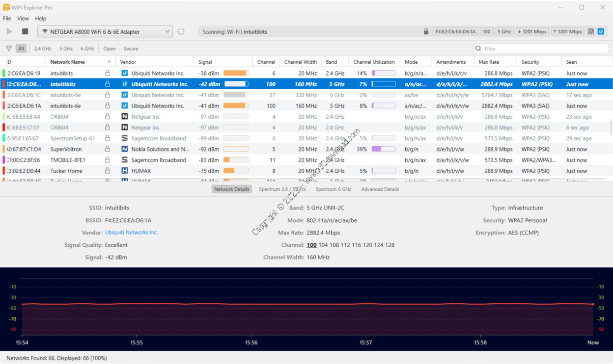This screenshot has height=364, width=613.
Task: Toggle the 6 GHz band filter
Action: [x=87, y=49]
